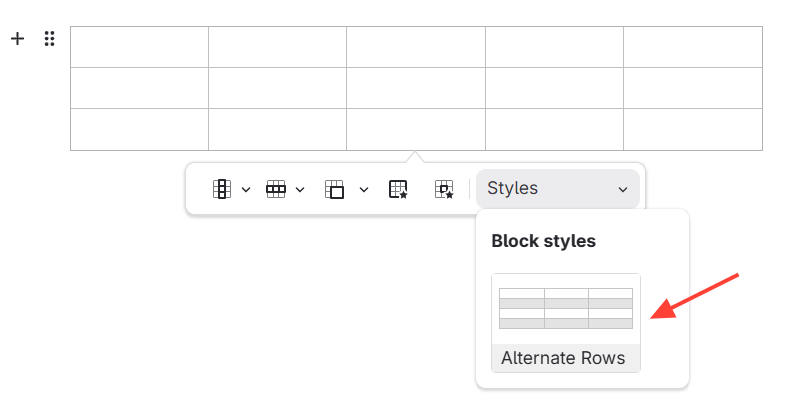Click the center cell of the table

point(415,88)
